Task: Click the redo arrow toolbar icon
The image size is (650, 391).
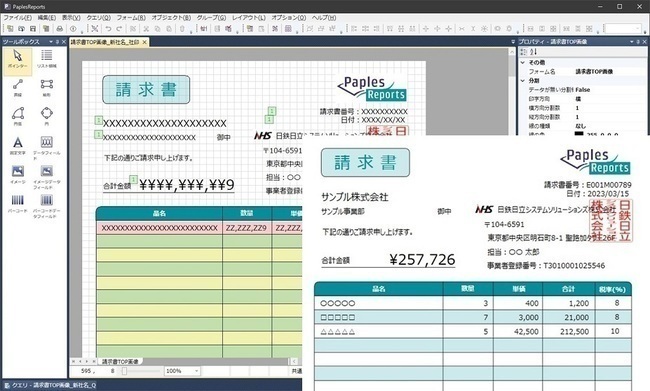Action: (x=119, y=29)
